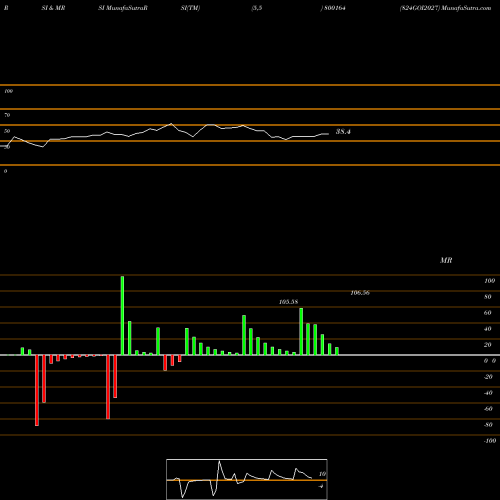The image size is (500, 500).
Task: Click the longest red MRSI bar
Action: [x=37, y=390]
